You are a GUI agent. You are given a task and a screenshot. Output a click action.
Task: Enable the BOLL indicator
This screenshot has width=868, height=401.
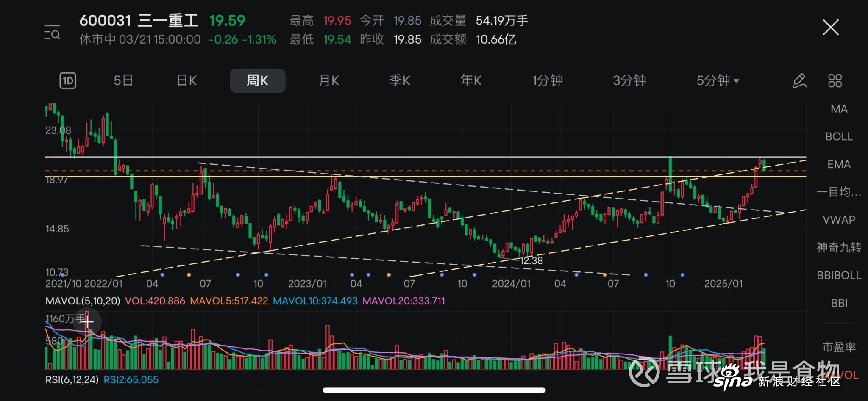(x=839, y=136)
